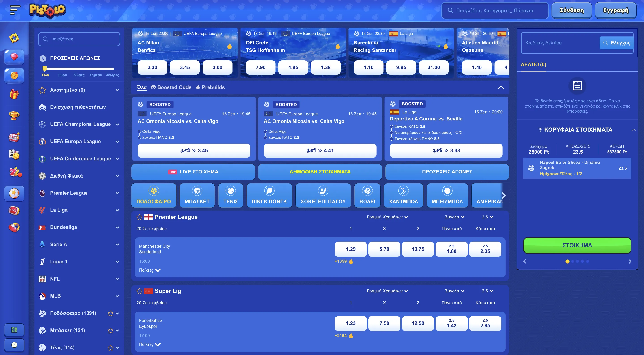Switch to Prebuilds tab
Screen dimensions: 644x355
pyautogui.click(x=210, y=87)
